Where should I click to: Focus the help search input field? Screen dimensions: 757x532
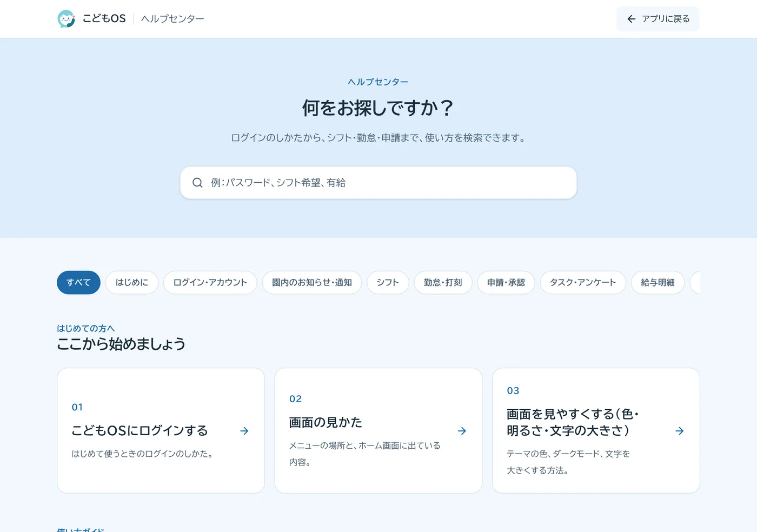[378, 183]
